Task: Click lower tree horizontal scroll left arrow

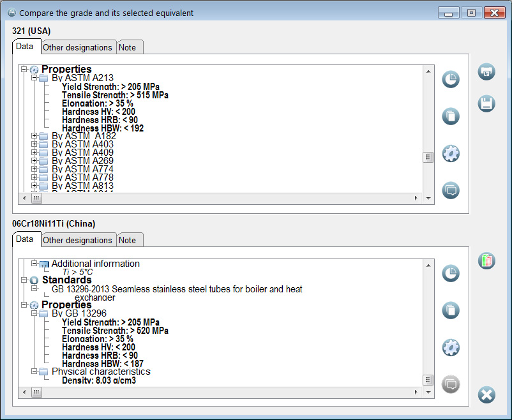Action: pos(24,392)
